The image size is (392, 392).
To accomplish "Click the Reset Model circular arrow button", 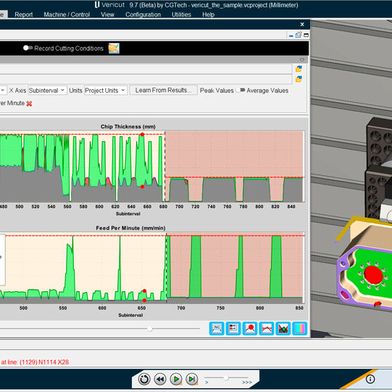I will coord(144,379).
